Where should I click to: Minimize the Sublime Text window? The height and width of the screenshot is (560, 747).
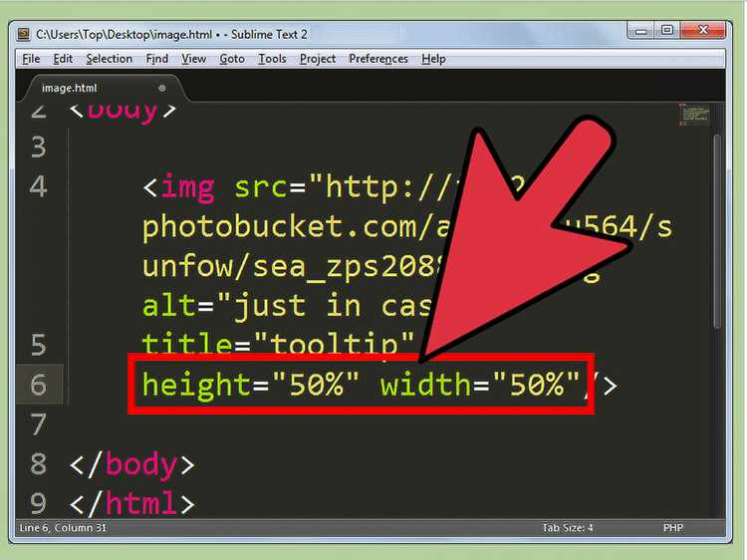pos(641,31)
